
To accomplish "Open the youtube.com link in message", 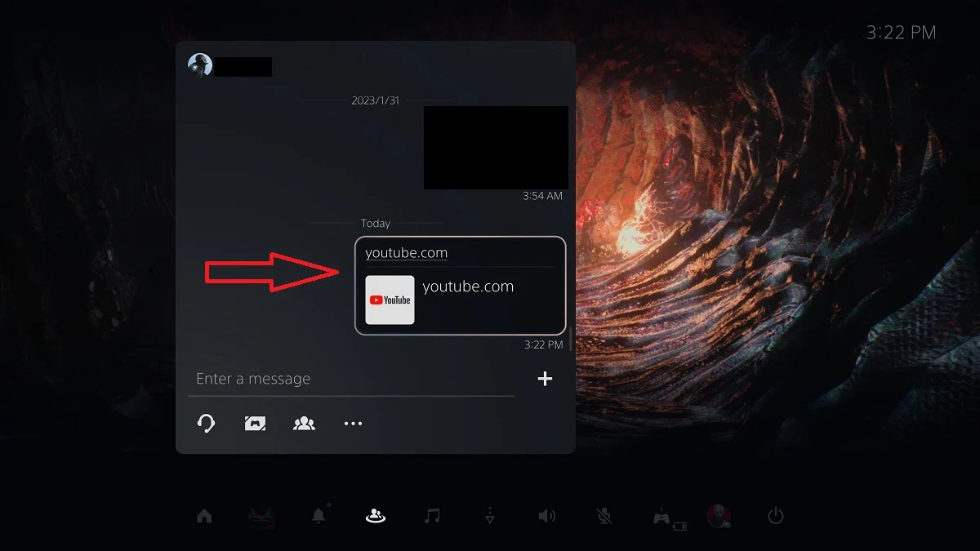I will (x=407, y=253).
